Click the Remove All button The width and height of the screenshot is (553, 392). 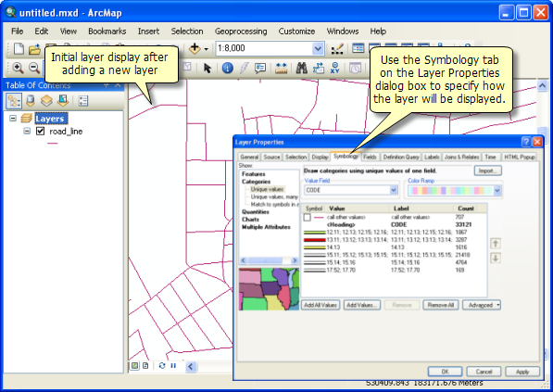pos(441,305)
